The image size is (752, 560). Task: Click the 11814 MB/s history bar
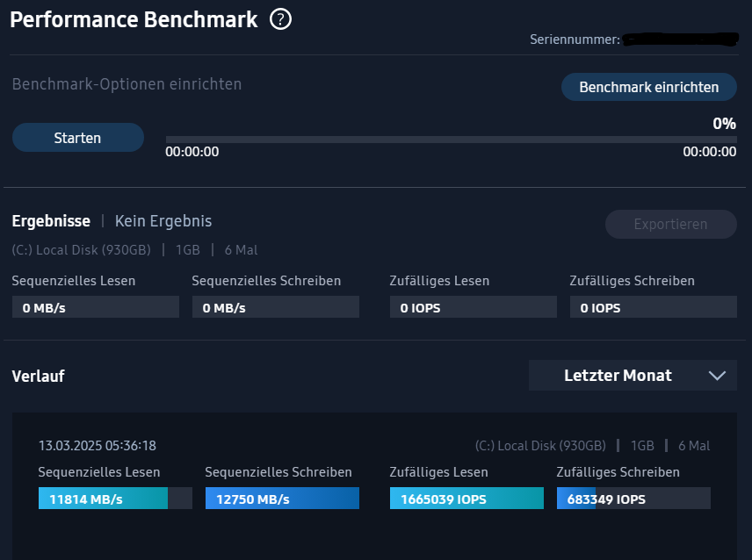click(x=115, y=499)
